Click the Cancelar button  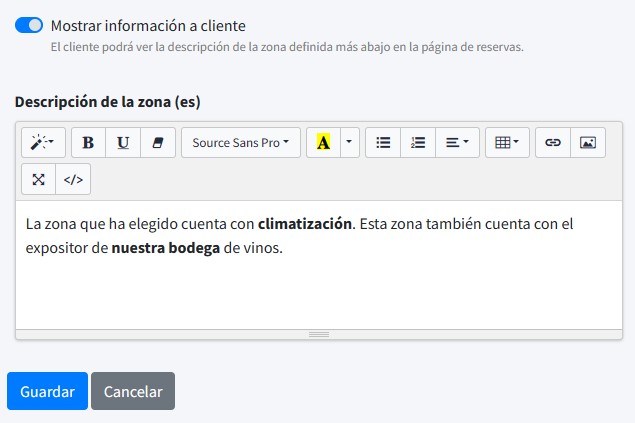point(133,391)
